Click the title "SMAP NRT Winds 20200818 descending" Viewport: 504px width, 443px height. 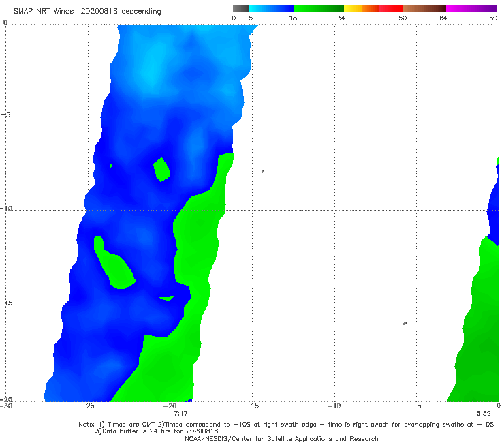pyautogui.click(x=87, y=11)
